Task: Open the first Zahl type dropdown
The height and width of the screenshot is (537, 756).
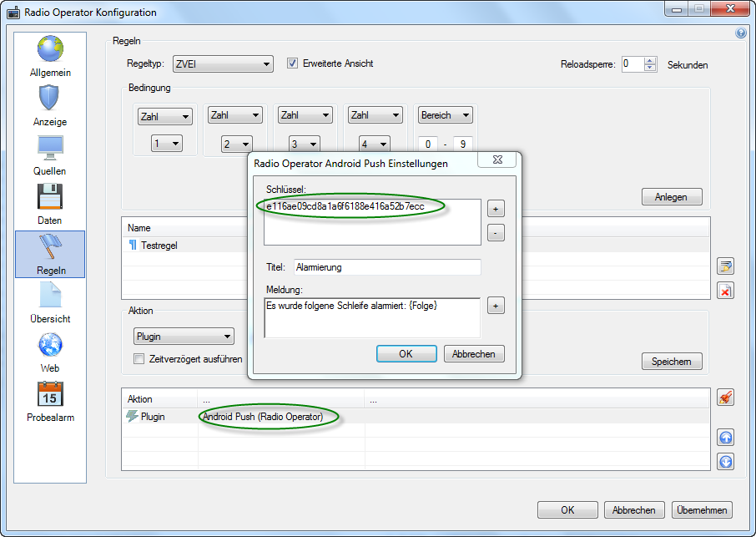Action: click(165, 116)
